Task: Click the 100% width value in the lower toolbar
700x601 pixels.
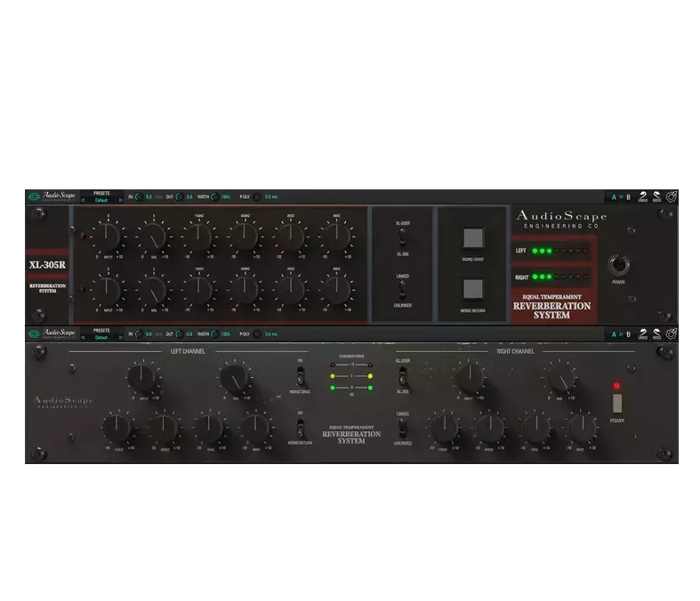Action: click(x=226, y=334)
